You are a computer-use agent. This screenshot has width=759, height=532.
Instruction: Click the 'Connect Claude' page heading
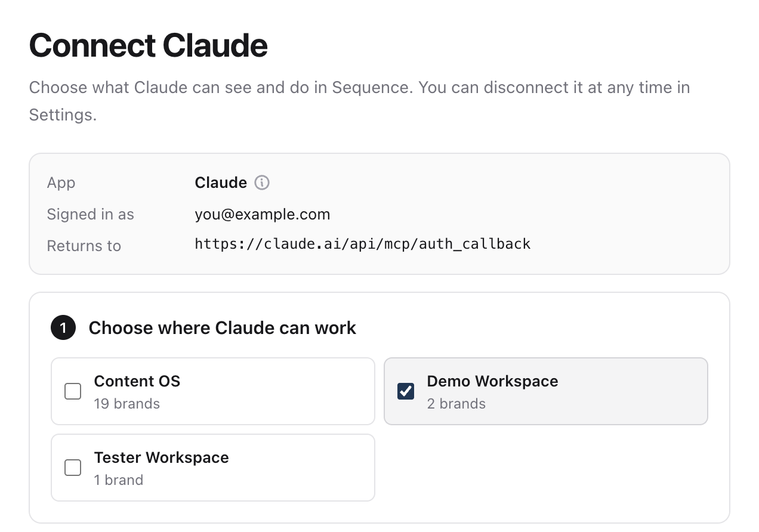point(149,45)
